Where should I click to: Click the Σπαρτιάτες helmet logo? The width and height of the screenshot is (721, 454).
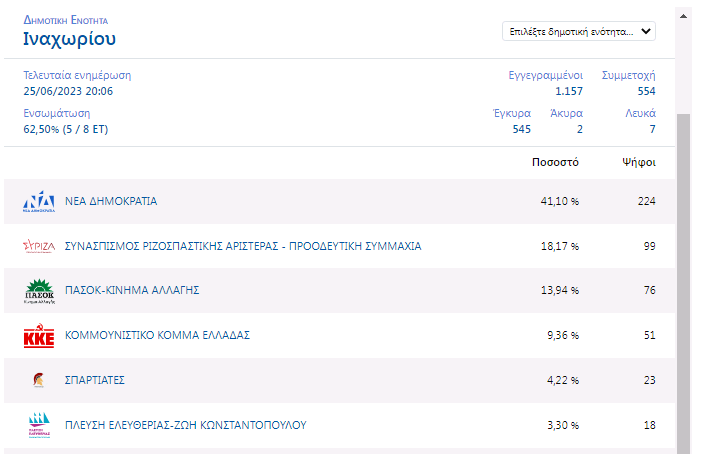coord(38,381)
